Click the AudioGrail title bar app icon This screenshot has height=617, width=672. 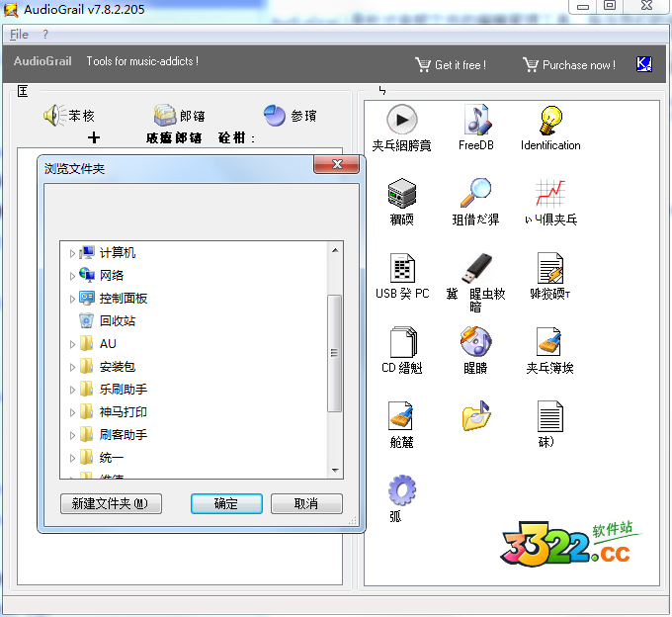11,10
